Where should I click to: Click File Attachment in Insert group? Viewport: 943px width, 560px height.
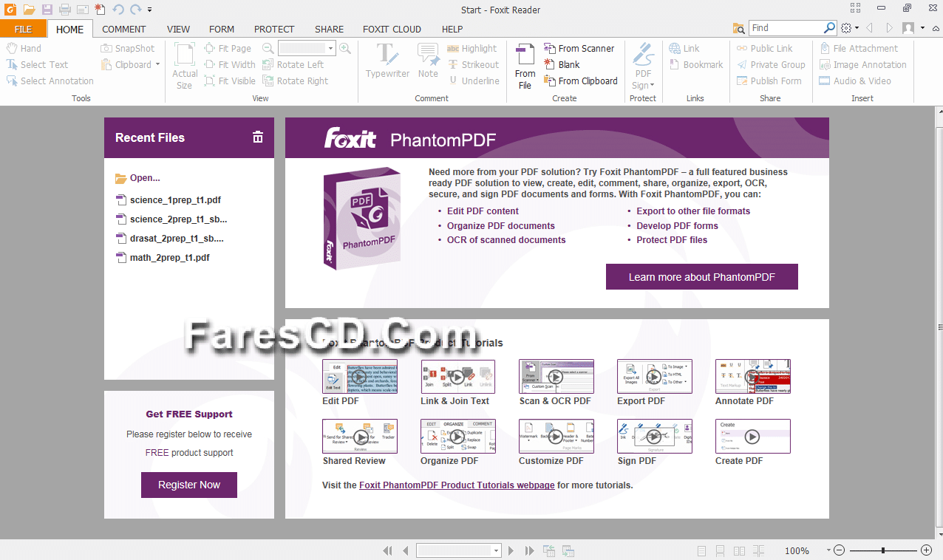pos(859,48)
